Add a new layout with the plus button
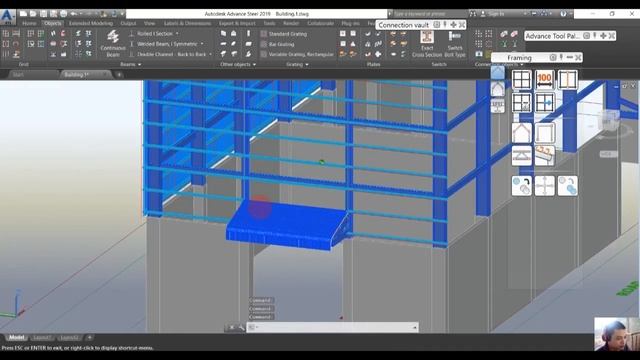Image resolution: width=640 pixels, height=360 pixels. click(89, 338)
